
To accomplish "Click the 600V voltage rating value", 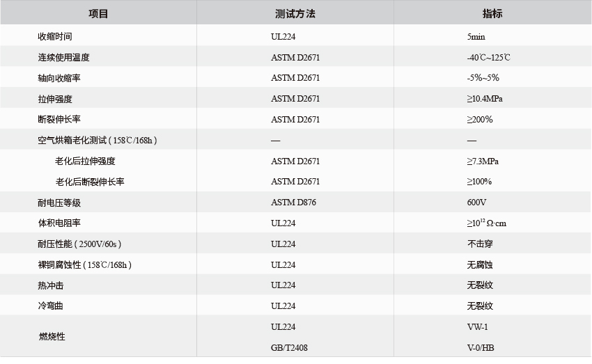I will [477, 203].
